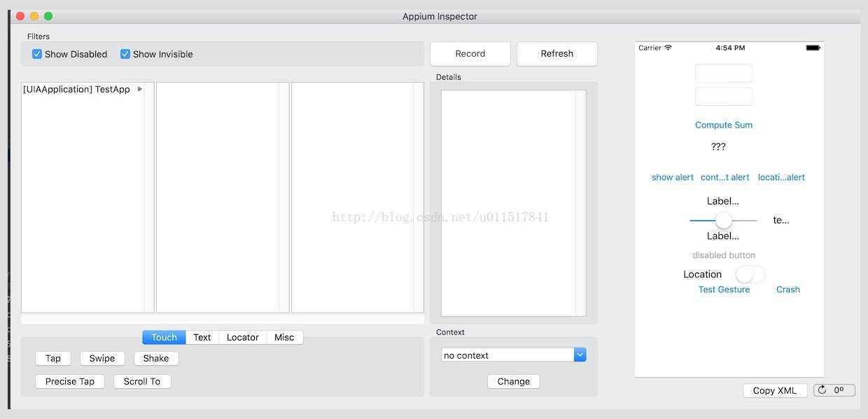Click the '???' result label
This screenshot has width=868, height=419.
[x=718, y=146]
